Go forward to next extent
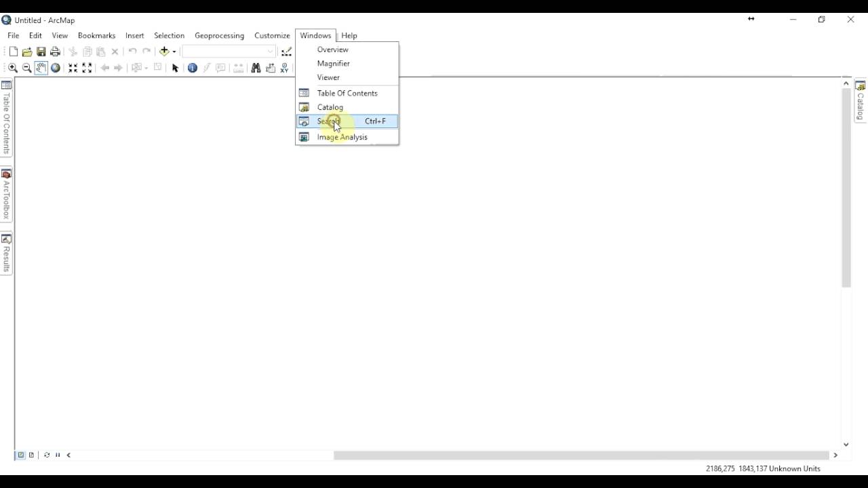The image size is (868, 488). click(x=119, y=68)
